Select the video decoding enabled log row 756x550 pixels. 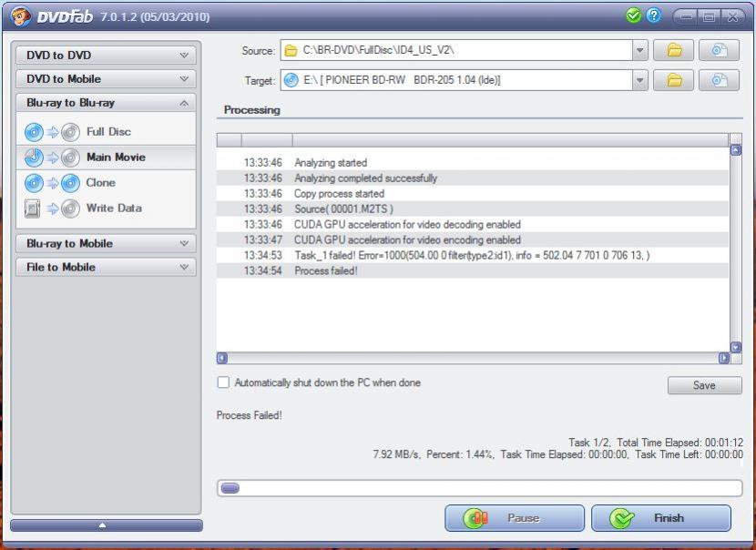click(x=473, y=225)
